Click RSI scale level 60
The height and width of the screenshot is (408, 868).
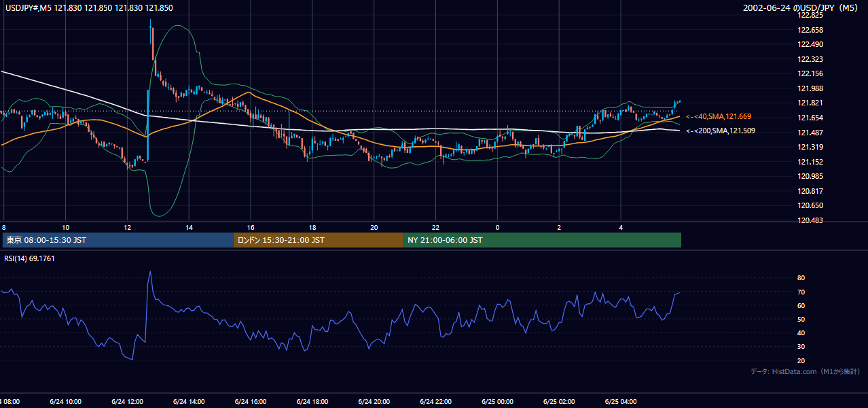pyautogui.click(x=801, y=305)
